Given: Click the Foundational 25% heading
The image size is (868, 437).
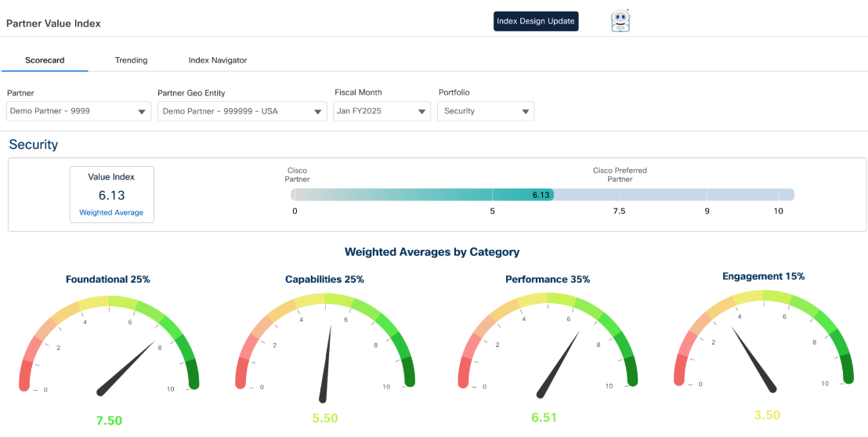Looking at the screenshot, I should [108, 280].
